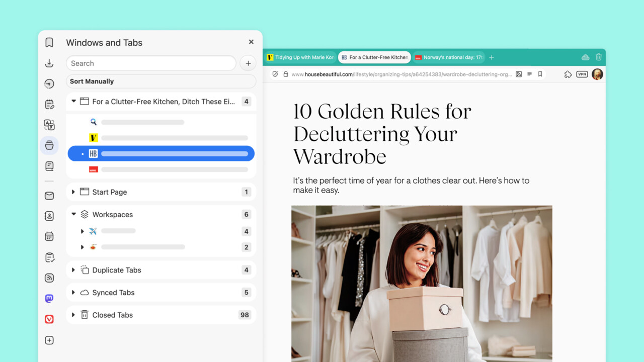Open the Calendar panel
644x362 pixels.
49,236
